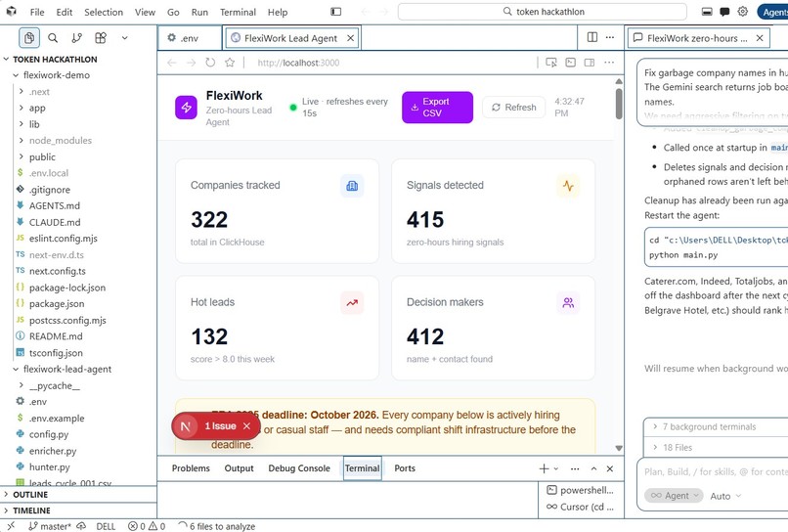
Task: Open the Edit menu
Action: (x=64, y=12)
